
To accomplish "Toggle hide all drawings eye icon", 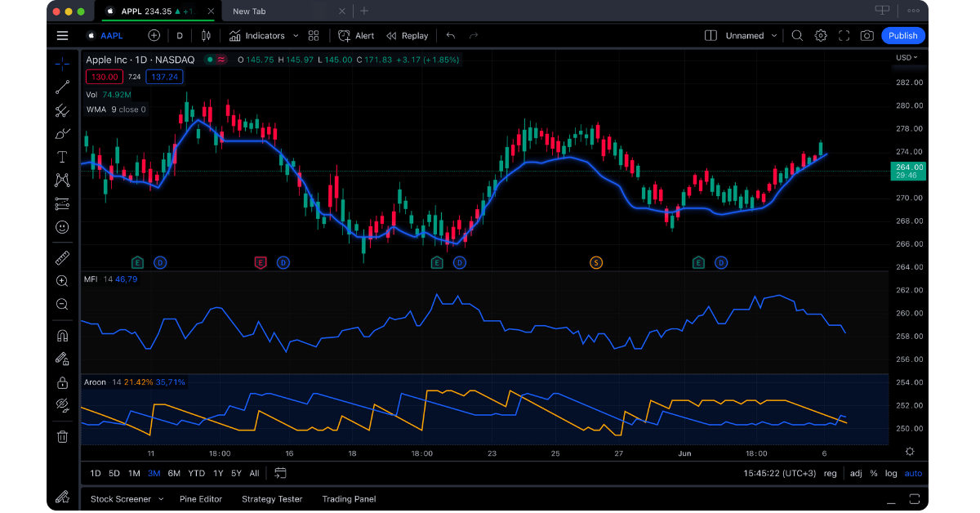I will 62,405.
